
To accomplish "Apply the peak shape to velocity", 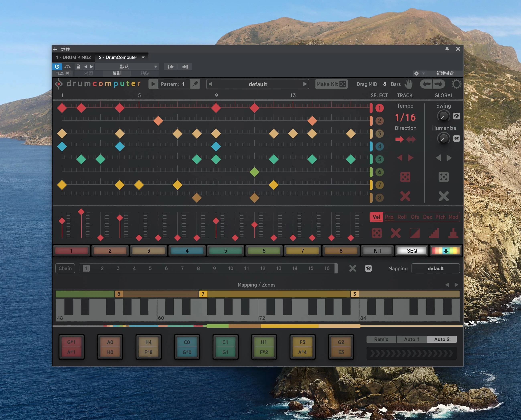I will click(453, 233).
